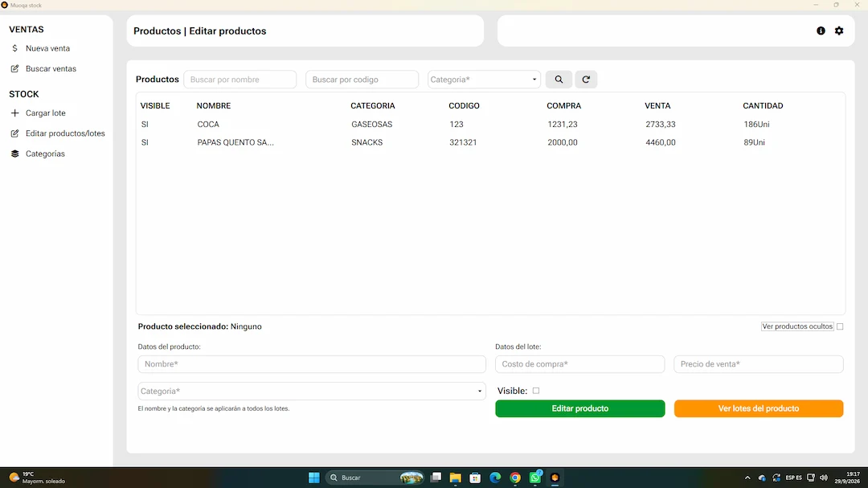This screenshot has height=488, width=868.
Task: Open Task View on the taskbar
Action: (x=436, y=478)
